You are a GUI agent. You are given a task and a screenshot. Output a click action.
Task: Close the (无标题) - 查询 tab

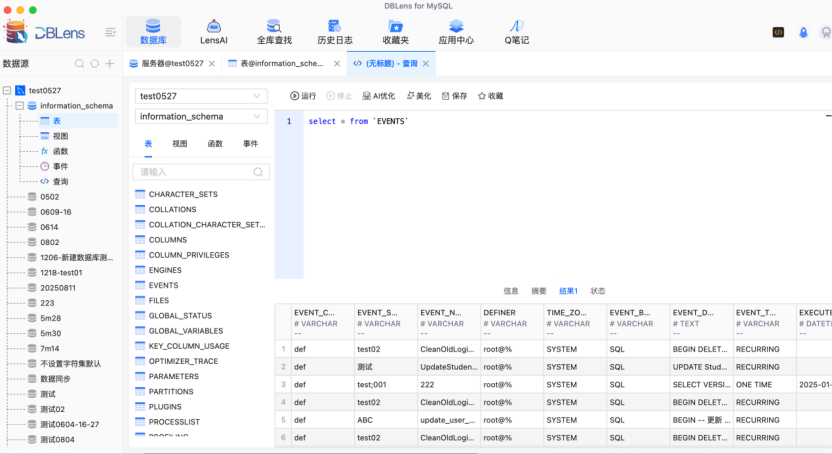point(426,64)
